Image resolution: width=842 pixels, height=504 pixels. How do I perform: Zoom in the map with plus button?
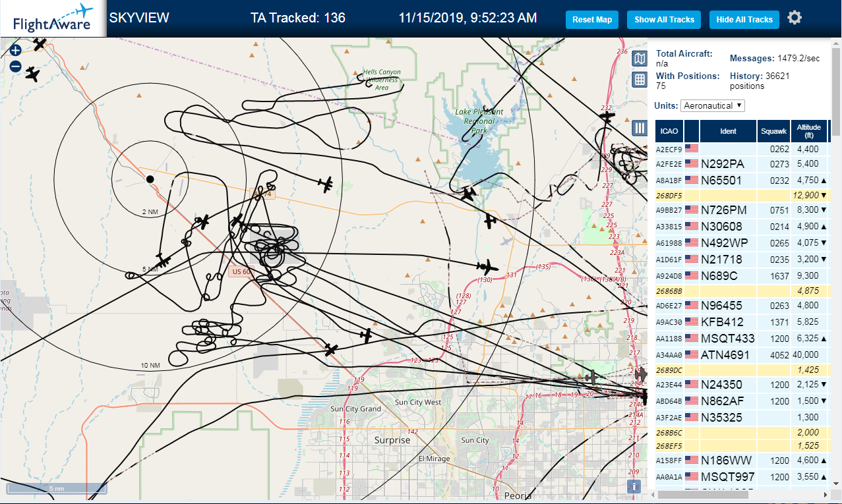[x=16, y=50]
